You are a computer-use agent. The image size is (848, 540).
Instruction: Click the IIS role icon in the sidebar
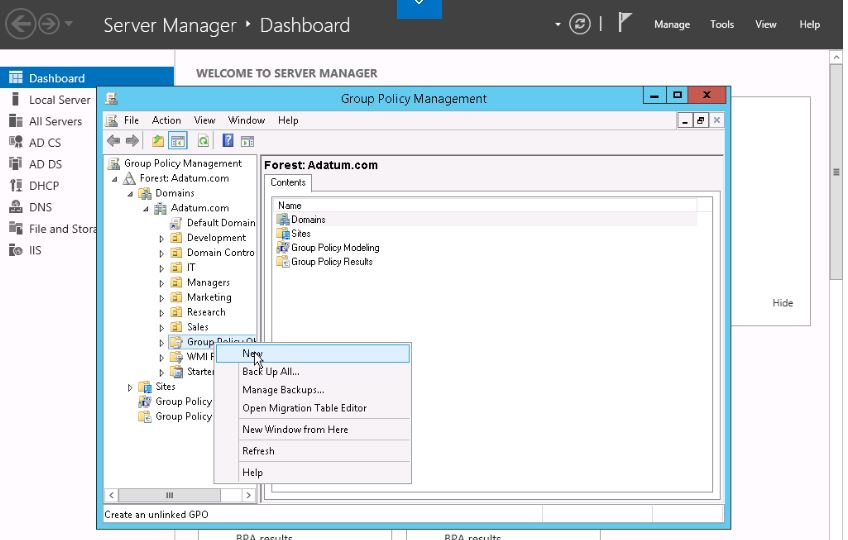[16, 250]
